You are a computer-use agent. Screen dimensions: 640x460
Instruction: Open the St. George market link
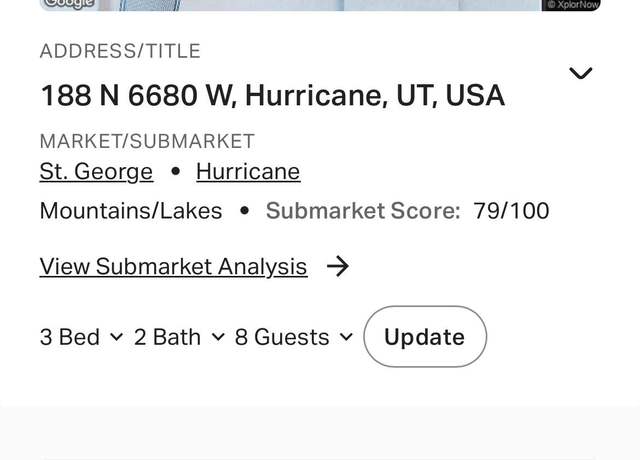96,171
